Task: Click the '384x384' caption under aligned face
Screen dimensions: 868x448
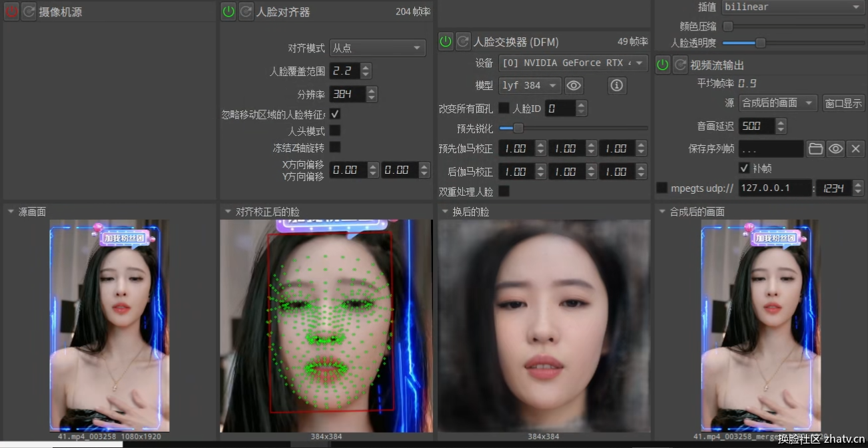Action: (x=326, y=437)
